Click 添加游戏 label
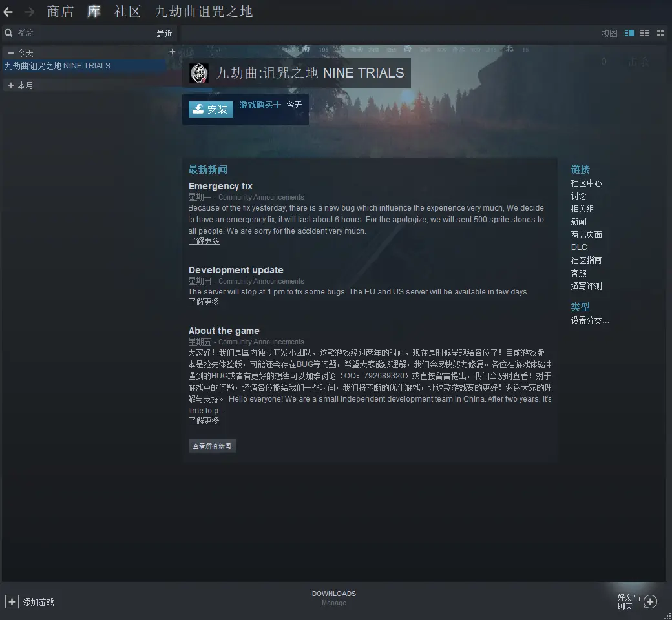Screen dimensions: 672x620 pyautogui.click(x=38, y=602)
